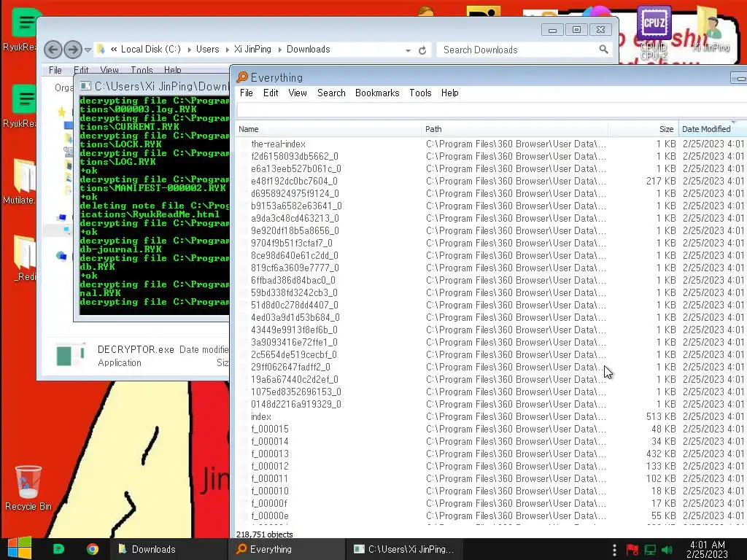Select Local Disk (C:) in the address path

[x=150, y=49]
